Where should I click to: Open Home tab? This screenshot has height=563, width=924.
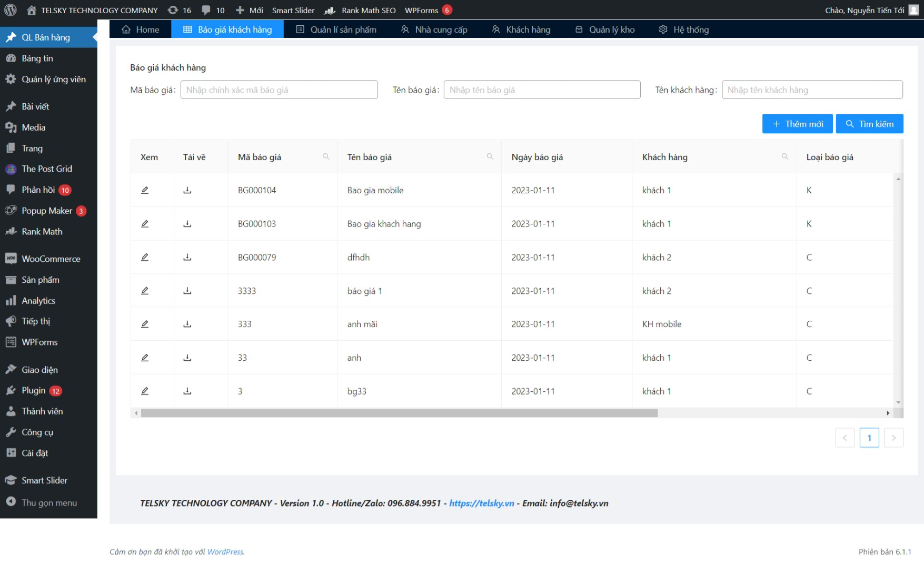tap(140, 29)
